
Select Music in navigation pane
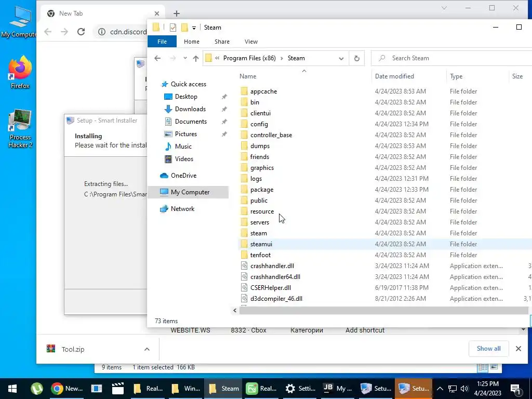click(x=183, y=146)
